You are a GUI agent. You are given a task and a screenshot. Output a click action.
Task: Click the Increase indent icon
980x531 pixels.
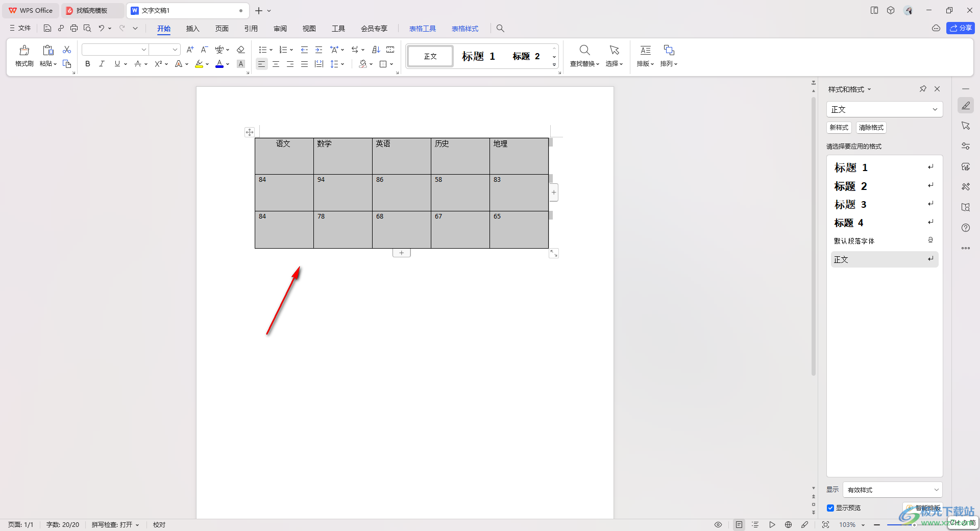coord(318,50)
